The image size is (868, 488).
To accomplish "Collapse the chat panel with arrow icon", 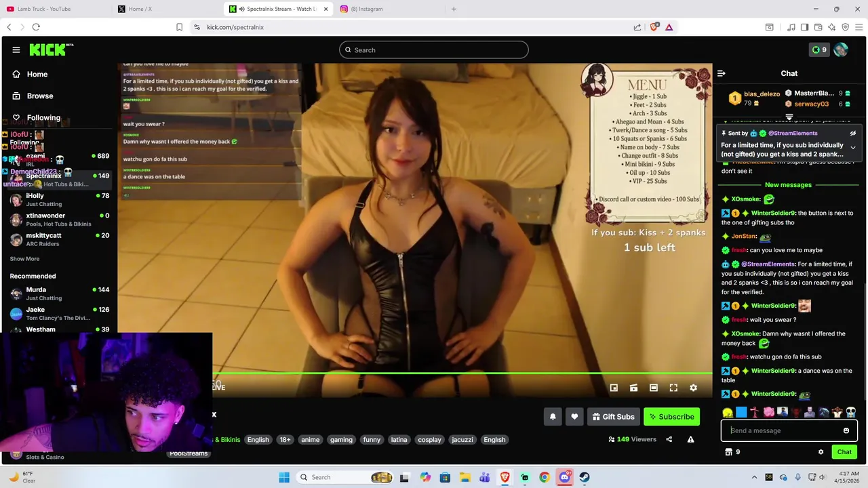I will coord(721,73).
